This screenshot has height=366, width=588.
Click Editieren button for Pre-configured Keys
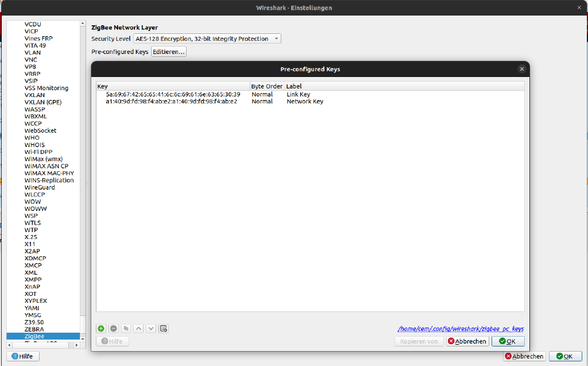(x=168, y=52)
